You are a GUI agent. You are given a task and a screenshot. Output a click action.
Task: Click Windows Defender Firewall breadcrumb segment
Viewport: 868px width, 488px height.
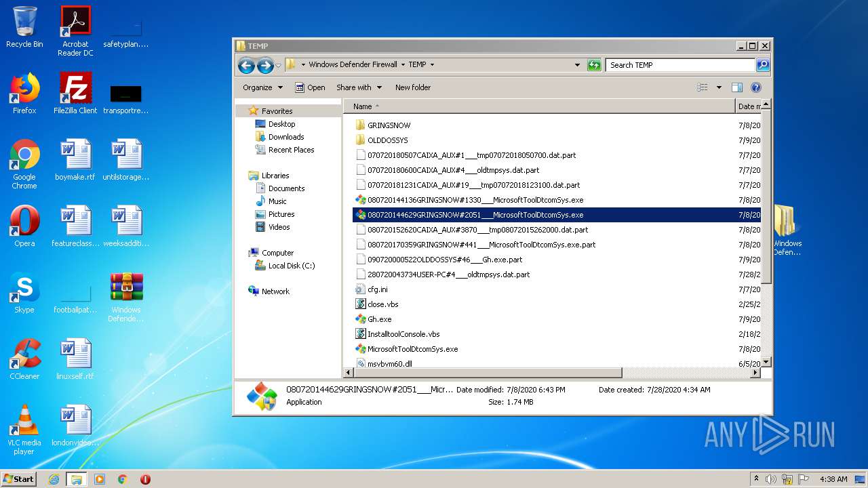353,65
